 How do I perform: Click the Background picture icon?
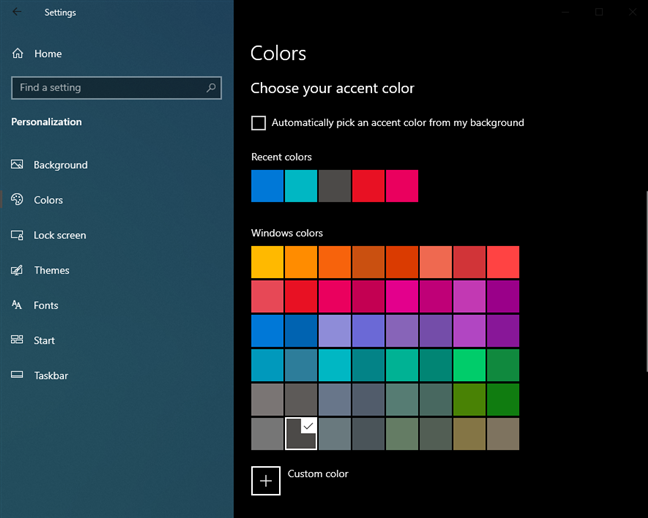[x=17, y=165]
